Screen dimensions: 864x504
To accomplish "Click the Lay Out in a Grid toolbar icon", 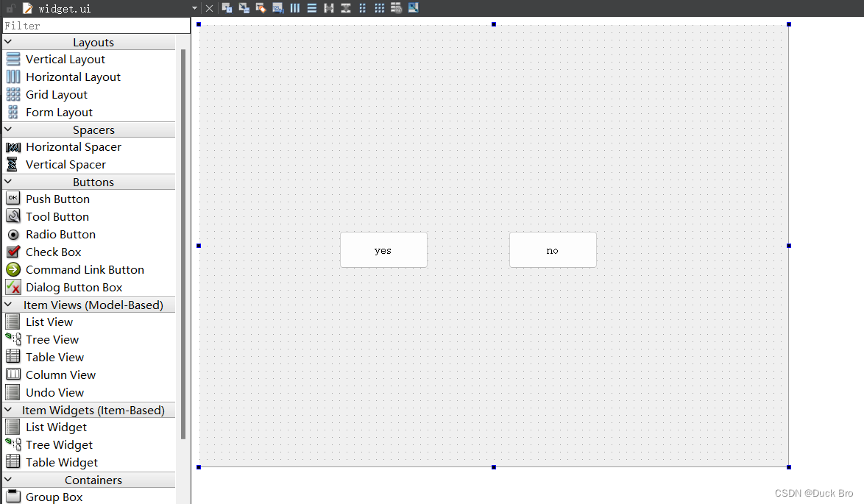I will click(x=379, y=7).
